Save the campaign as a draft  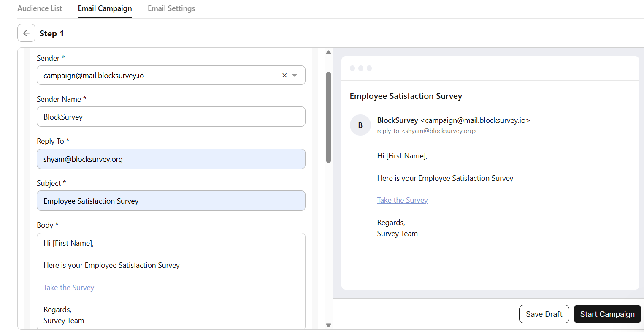tap(544, 314)
